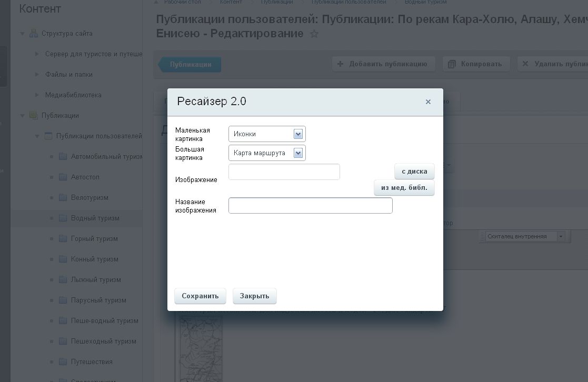Select Парусный туризм folder icon
Image resolution: width=588 pixels, height=382 pixels.
[63, 300]
